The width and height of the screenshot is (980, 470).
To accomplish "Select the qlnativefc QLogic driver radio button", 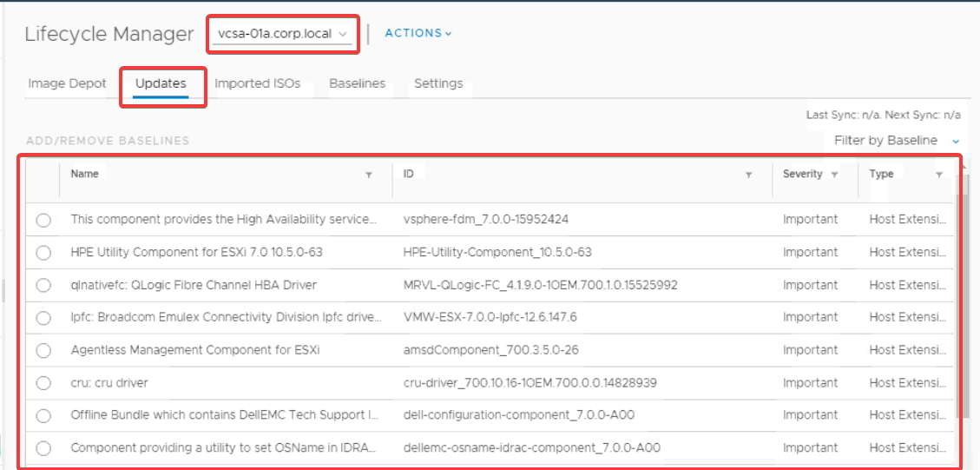I will (43, 285).
